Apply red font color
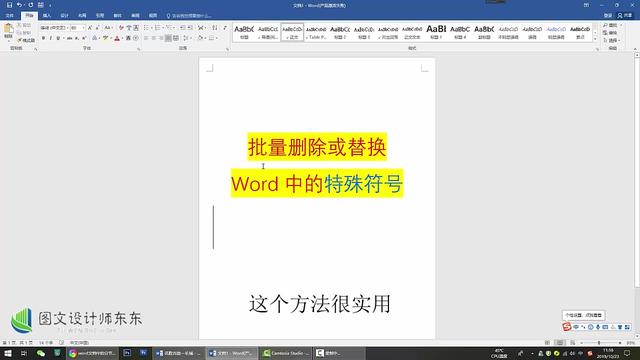The height and width of the screenshot is (360, 640). (117, 38)
